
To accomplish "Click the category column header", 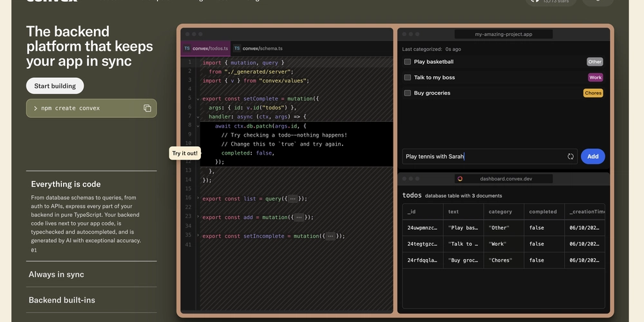I will tap(504, 211).
